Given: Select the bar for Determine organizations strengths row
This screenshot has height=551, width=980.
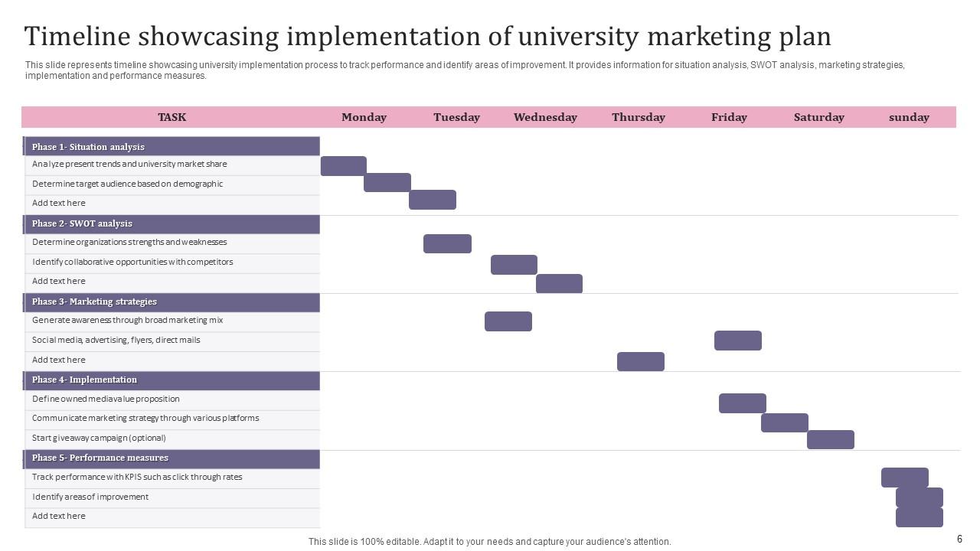Looking at the screenshot, I should click(x=447, y=243).
